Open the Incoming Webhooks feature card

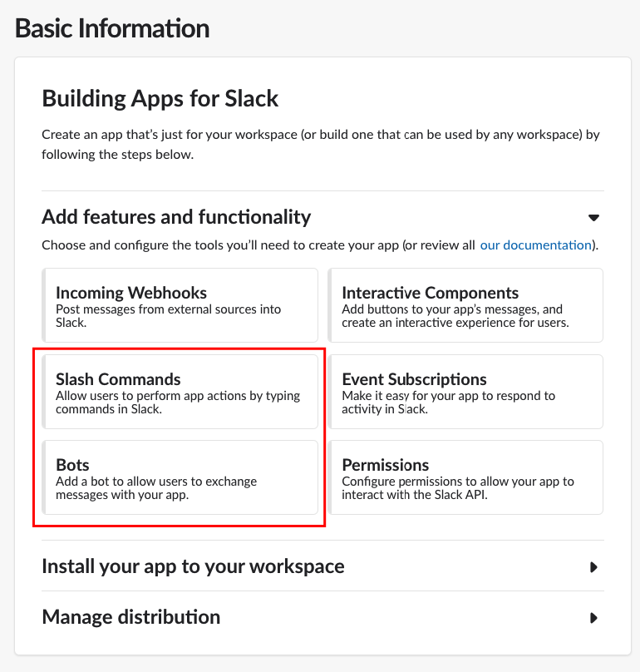coord(180,305)
